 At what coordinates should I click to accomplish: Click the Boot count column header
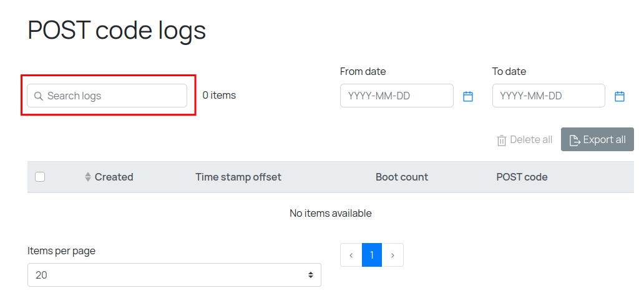402,177
